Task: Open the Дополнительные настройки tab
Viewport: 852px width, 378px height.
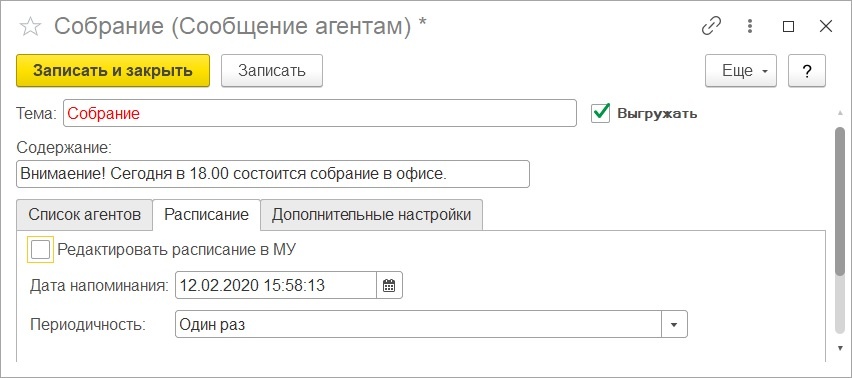Action: [x=372, y=215]
